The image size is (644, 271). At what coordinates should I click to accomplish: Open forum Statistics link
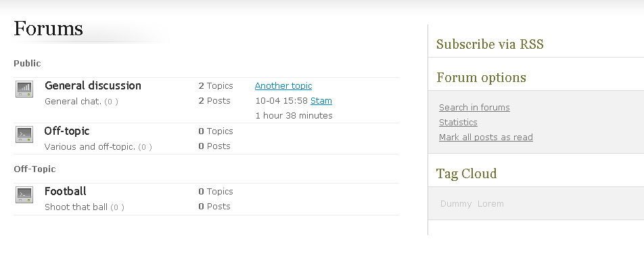pyautogui.click(x=458, y=123)
